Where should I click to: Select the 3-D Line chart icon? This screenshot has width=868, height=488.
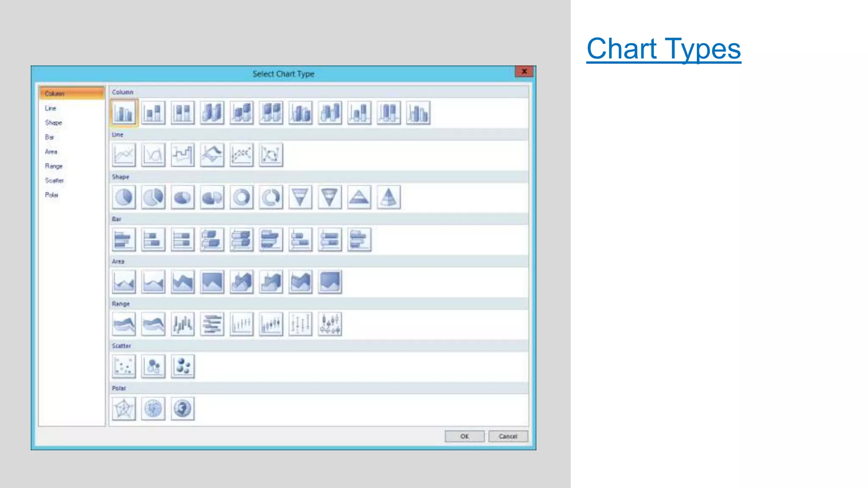coord(212,155)
